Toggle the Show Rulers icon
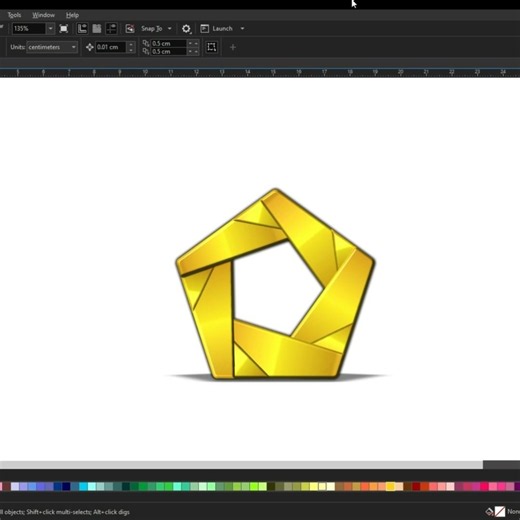 tap(82, 29)
